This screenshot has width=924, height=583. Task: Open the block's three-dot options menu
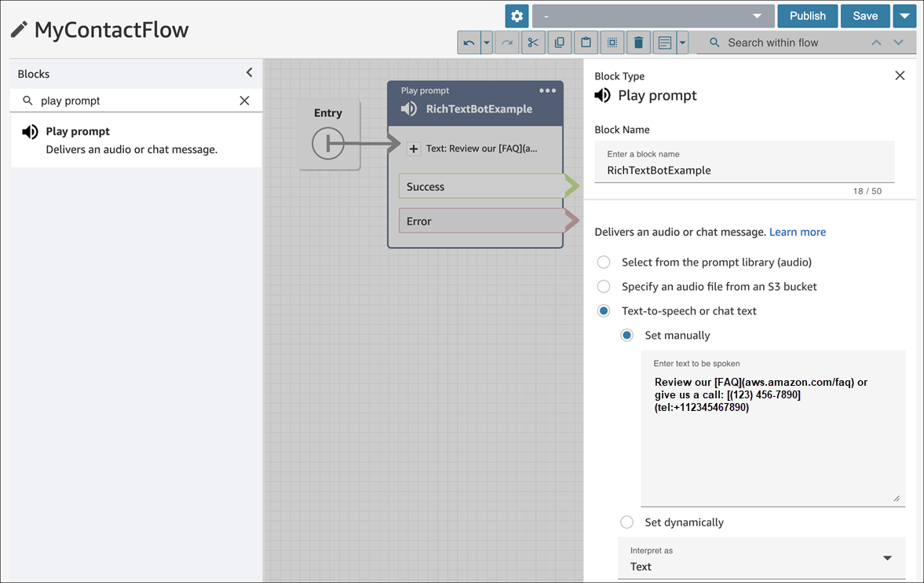coord(547,90)
